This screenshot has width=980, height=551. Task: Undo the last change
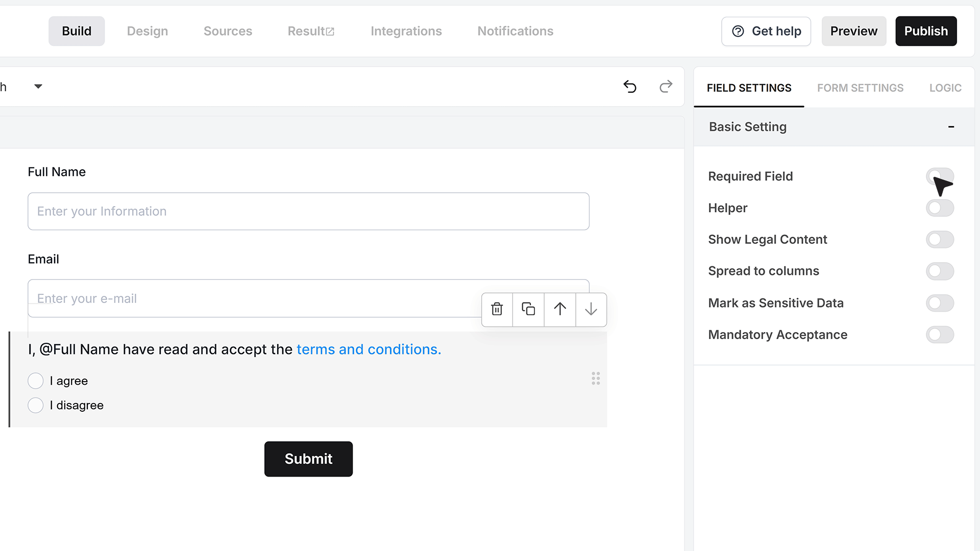tap(630, 87)
